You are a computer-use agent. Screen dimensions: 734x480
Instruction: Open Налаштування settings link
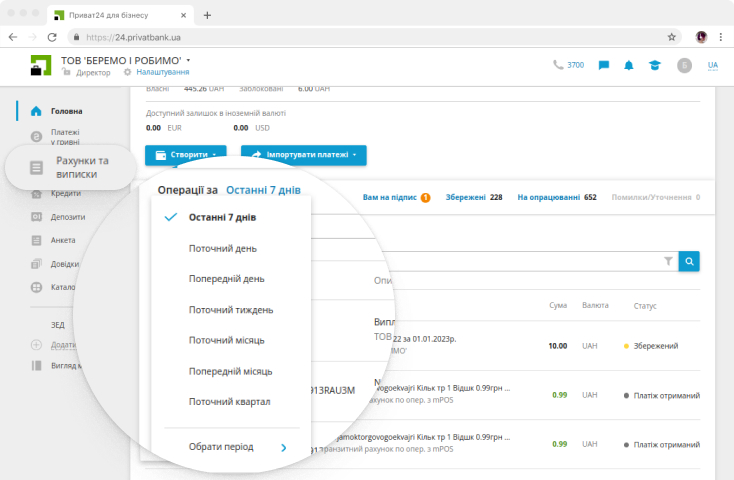pyautogui.click(x=162, y=72)
